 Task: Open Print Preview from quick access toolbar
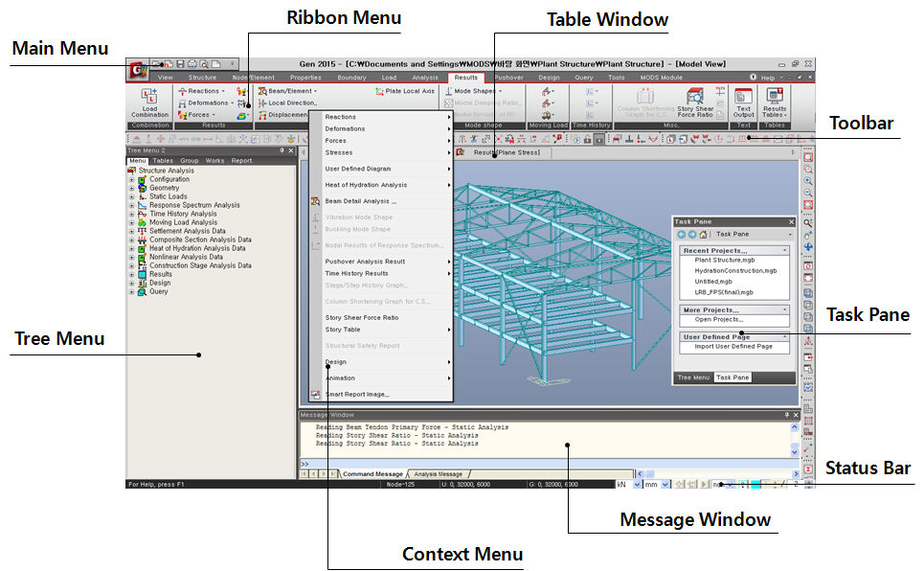click(204, 63)
